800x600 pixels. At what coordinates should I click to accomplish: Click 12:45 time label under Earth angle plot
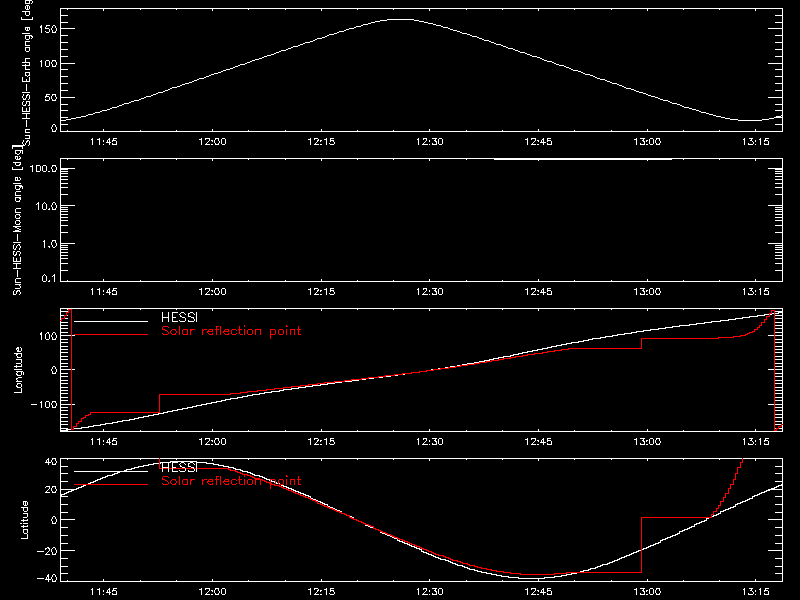tap(538, 142)
